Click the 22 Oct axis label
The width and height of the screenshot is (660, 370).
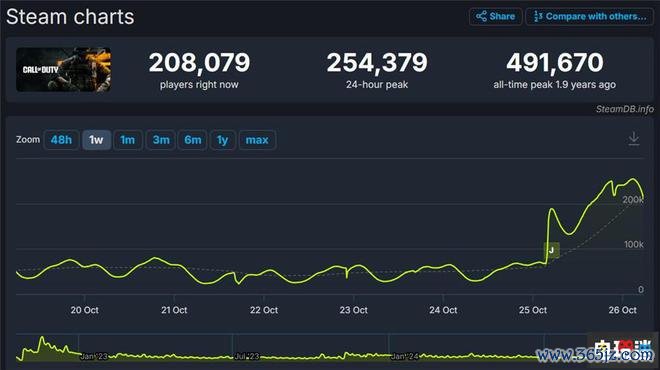264,310
